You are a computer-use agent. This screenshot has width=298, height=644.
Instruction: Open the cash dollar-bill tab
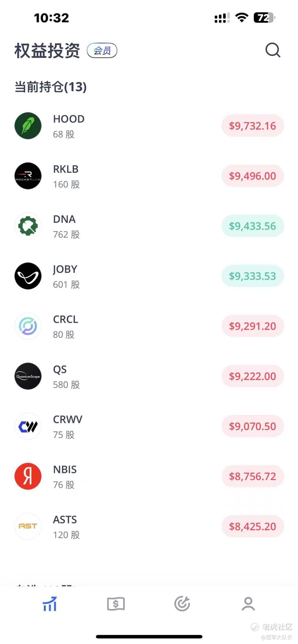[x=116, y=604]
